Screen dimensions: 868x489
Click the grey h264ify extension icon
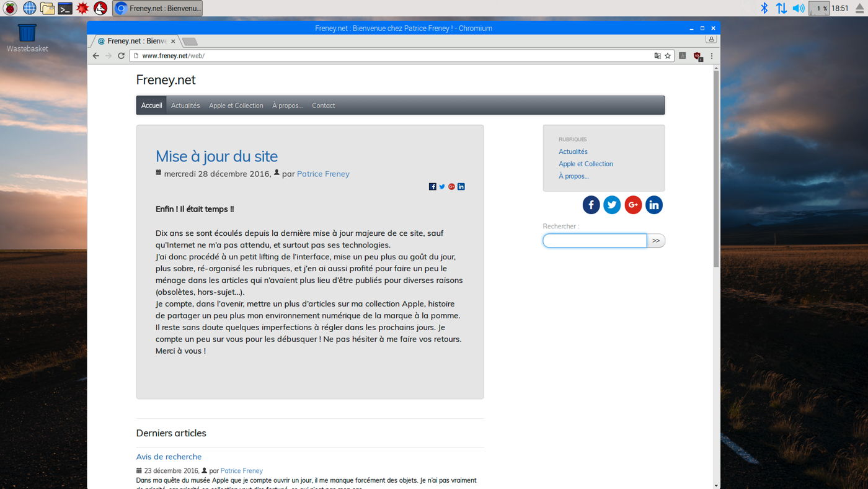pos(683,55)
